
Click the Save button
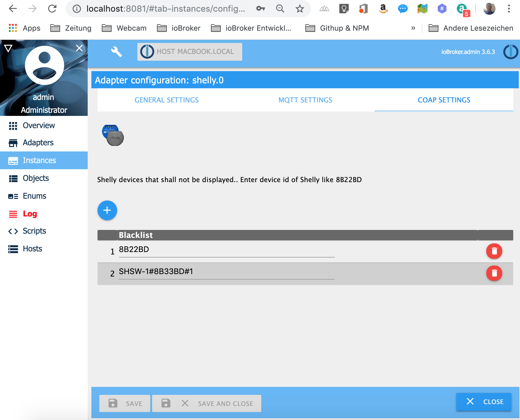point(125,403)
